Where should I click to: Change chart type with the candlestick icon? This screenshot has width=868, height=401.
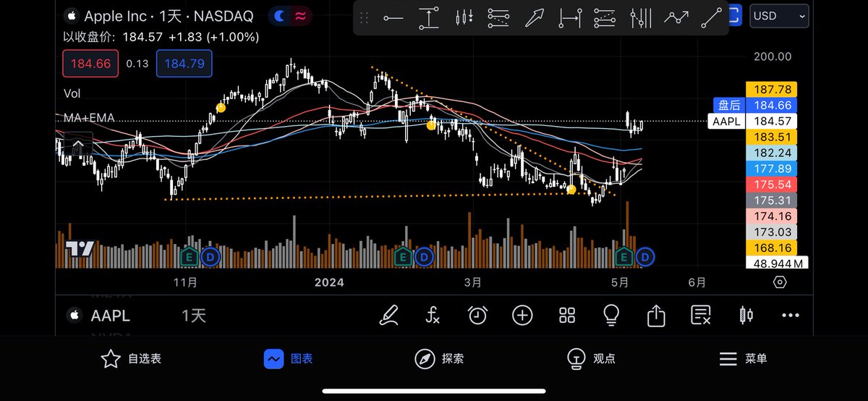(746, 315)
